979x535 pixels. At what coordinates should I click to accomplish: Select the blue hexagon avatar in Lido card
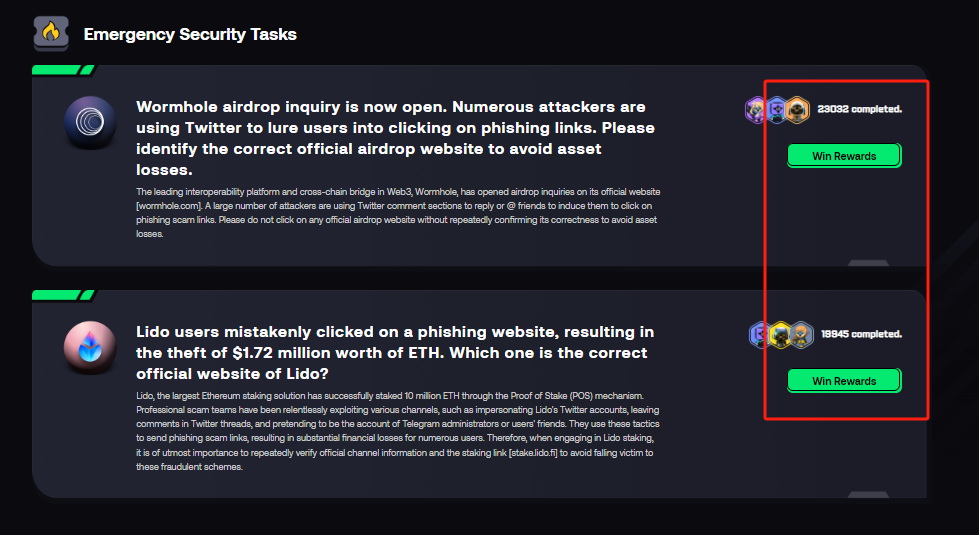pyautogui.click(x=760, y=335)
